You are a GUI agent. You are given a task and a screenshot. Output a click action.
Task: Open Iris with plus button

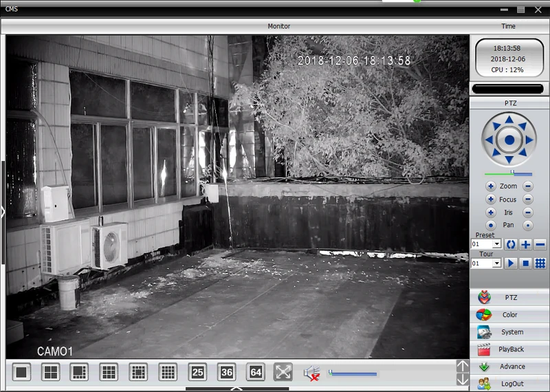[491, 213]
